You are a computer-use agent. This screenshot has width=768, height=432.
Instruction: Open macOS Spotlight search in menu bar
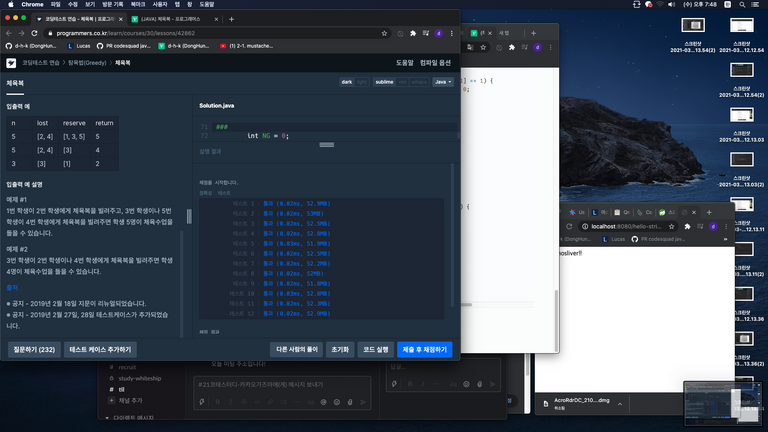743,4
